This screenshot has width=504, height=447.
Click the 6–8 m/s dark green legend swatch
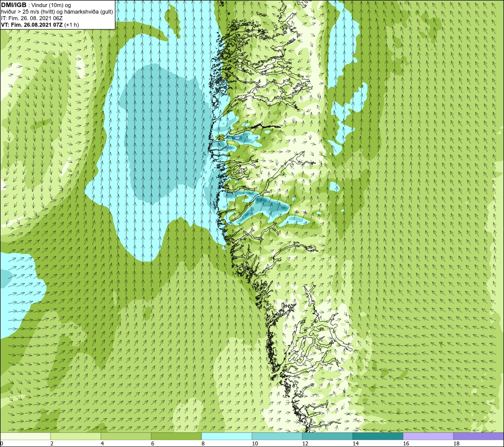tap(176, 436)
